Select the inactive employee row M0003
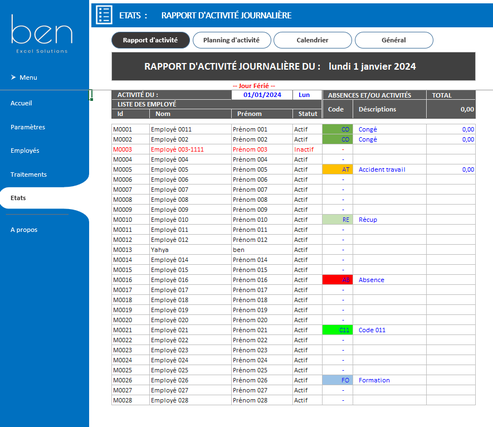The image size is (493, 427). coord(293,149)
